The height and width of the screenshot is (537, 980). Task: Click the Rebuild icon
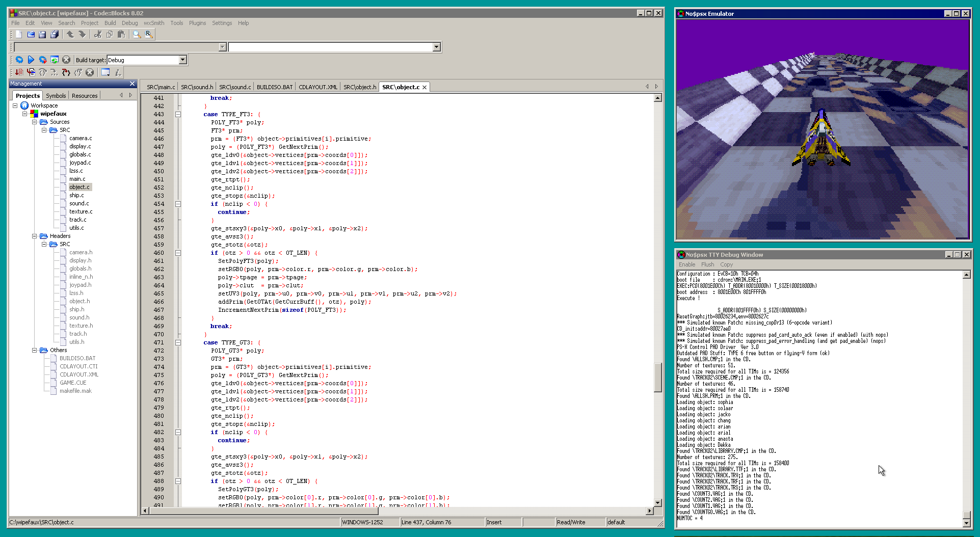(55, 60)
